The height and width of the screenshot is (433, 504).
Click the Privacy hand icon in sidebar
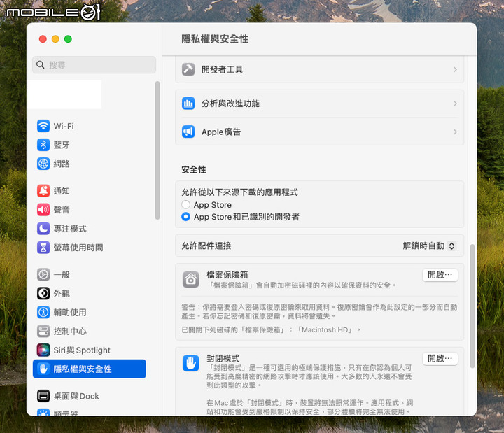point(43,369)
